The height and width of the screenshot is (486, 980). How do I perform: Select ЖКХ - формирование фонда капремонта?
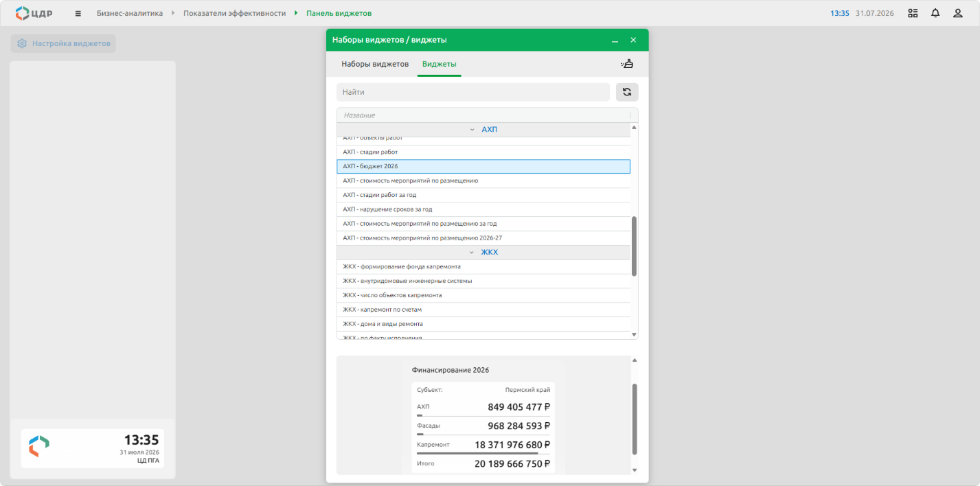coord(483,266)
